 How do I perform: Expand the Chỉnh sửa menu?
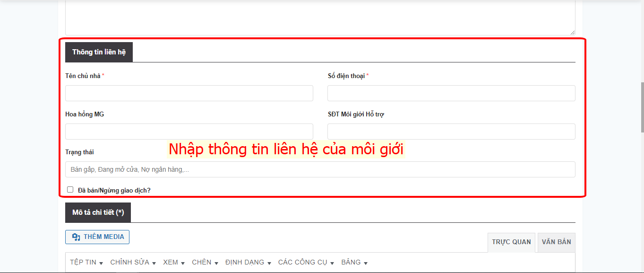click(133, 263)
